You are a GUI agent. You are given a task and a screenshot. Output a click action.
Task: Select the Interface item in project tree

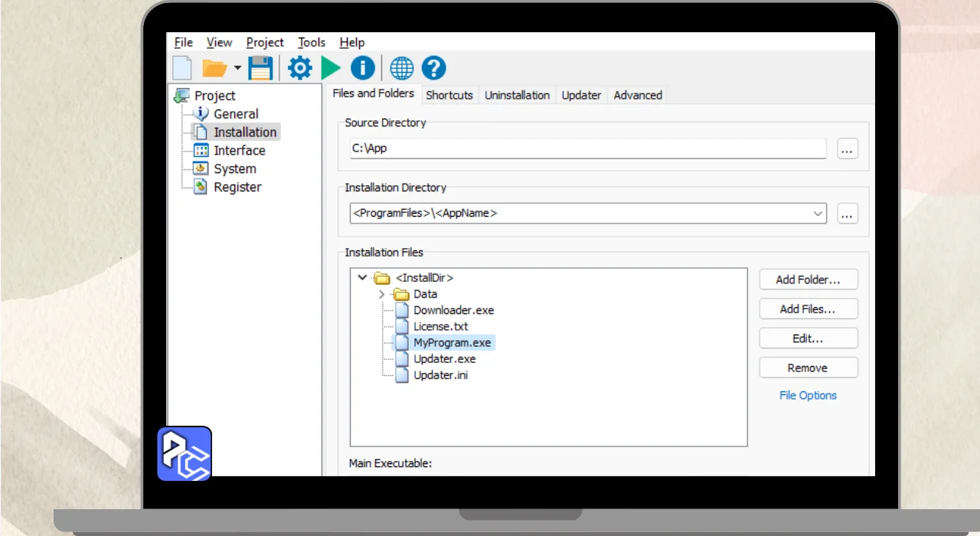click(239, 151)
